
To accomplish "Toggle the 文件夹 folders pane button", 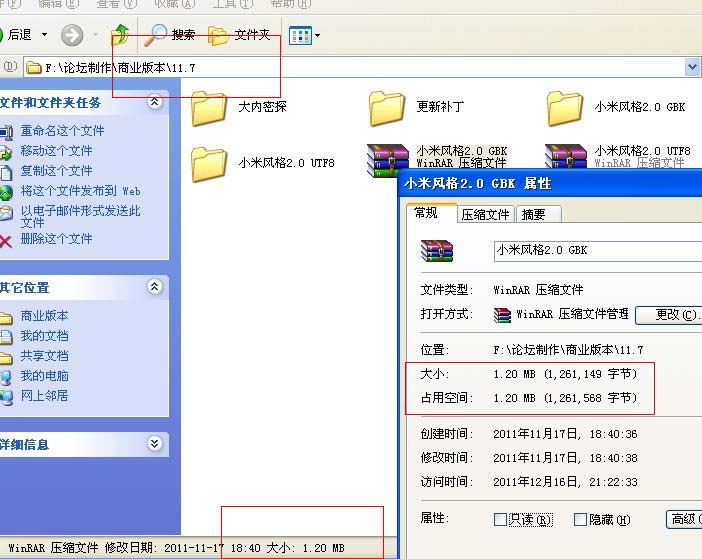I will [240, 35].
